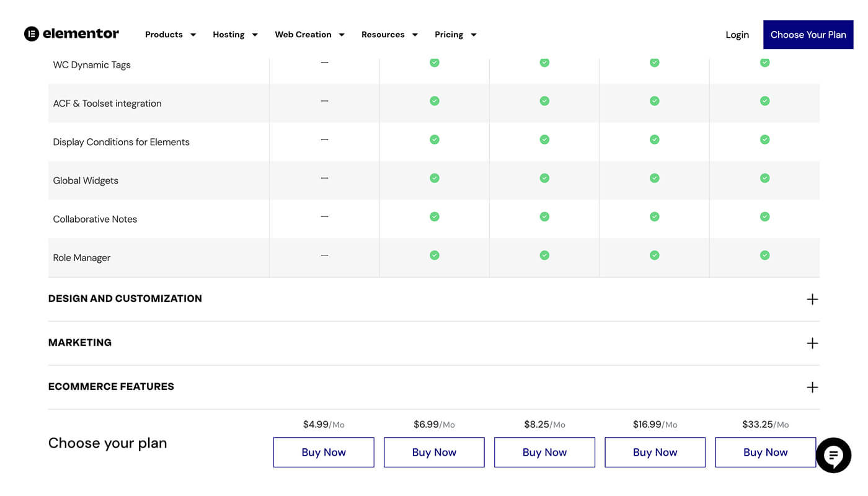Screen dimensions: 868x496
Task: Click the ACF & Toolset integration label
Action: tap(107, 104)
